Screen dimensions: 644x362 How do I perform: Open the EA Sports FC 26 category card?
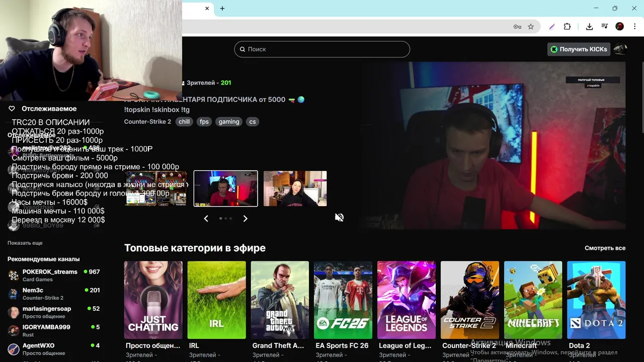tap(343, 300)
